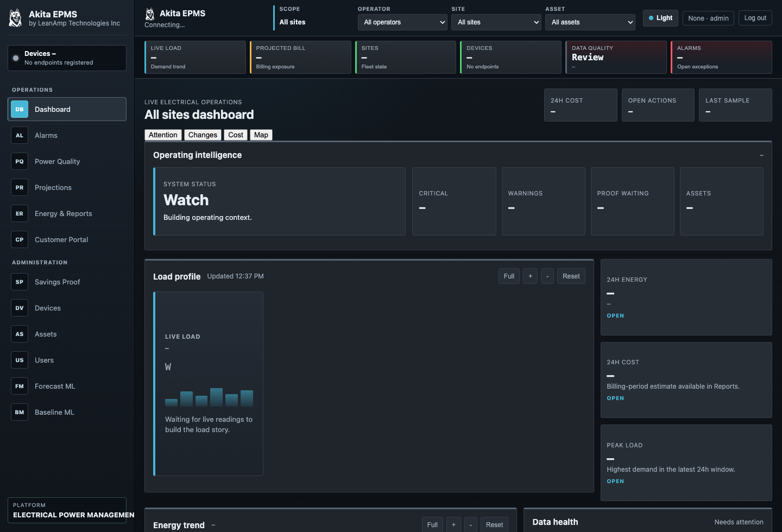Click the Last Sample stat box

[735, 105]
